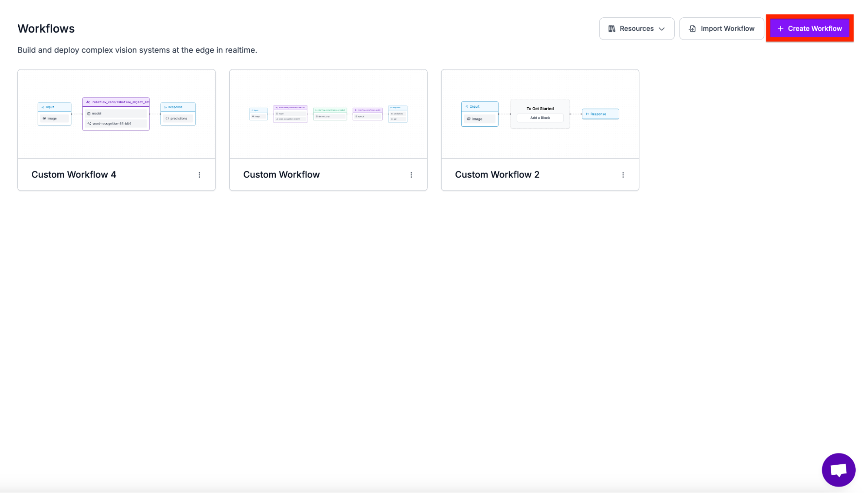Click the plus icon in Create Workflow
The height and width of the screenshot is (493, 868).
pyautogui.click(x=780, y=29)
